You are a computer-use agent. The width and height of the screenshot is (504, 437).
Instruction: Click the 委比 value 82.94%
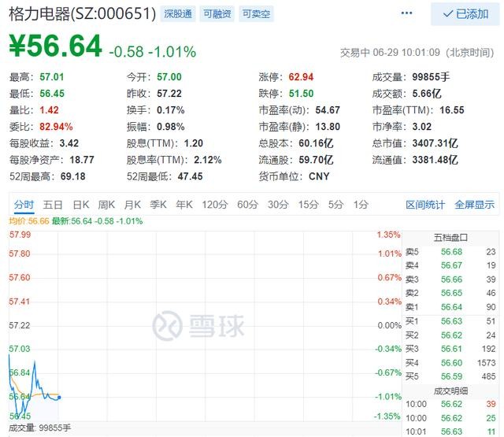pos(56,127)
